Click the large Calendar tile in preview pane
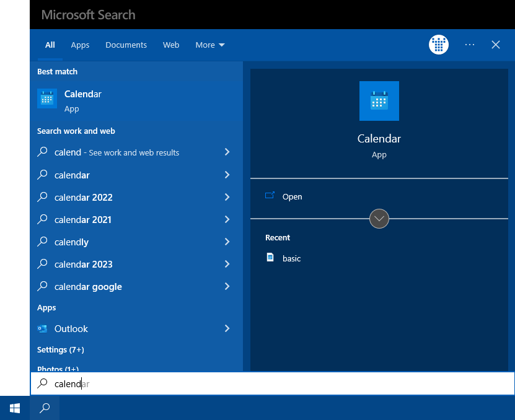 tap(379, 101)
